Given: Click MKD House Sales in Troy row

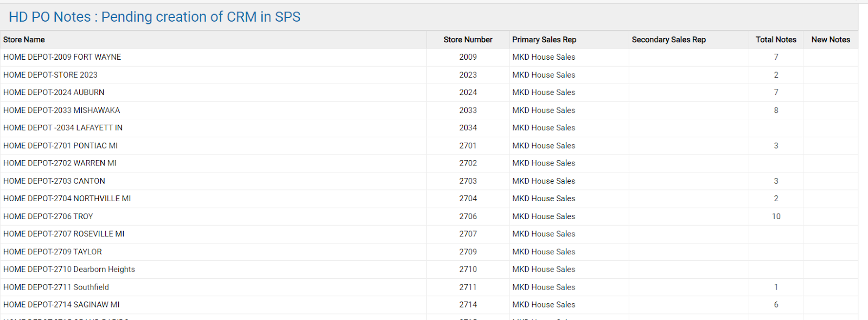Looking at the screenshot, I should (x=544, y=216).
